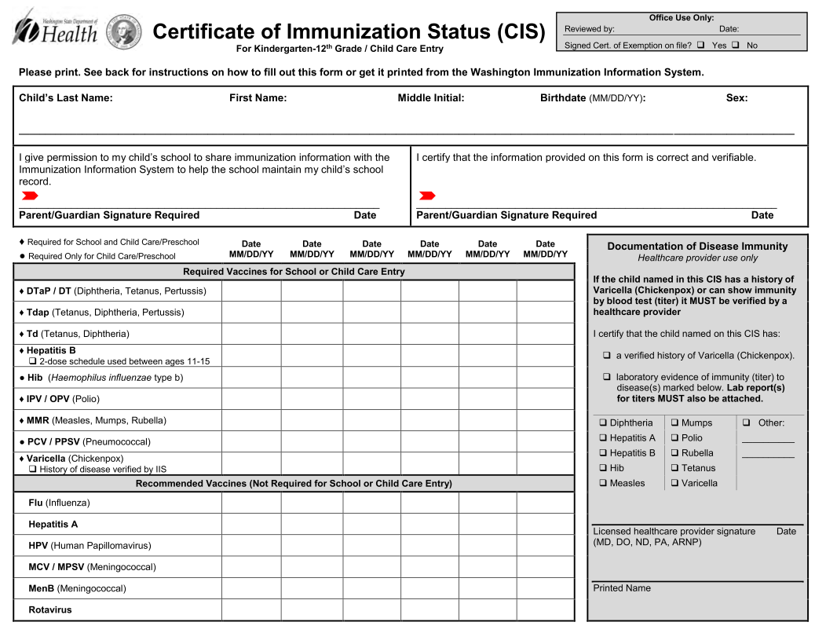Click first date cell for Tdap

coord(251,312)
